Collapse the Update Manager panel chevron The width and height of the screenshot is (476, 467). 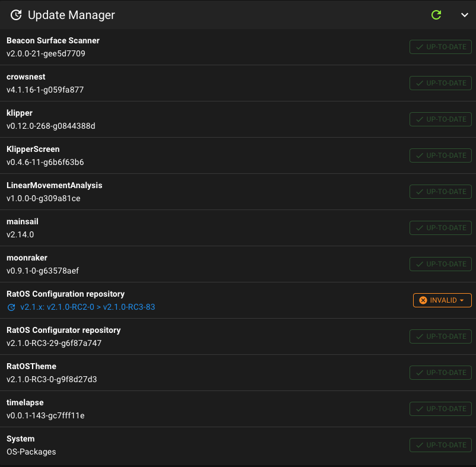[465, 15]
